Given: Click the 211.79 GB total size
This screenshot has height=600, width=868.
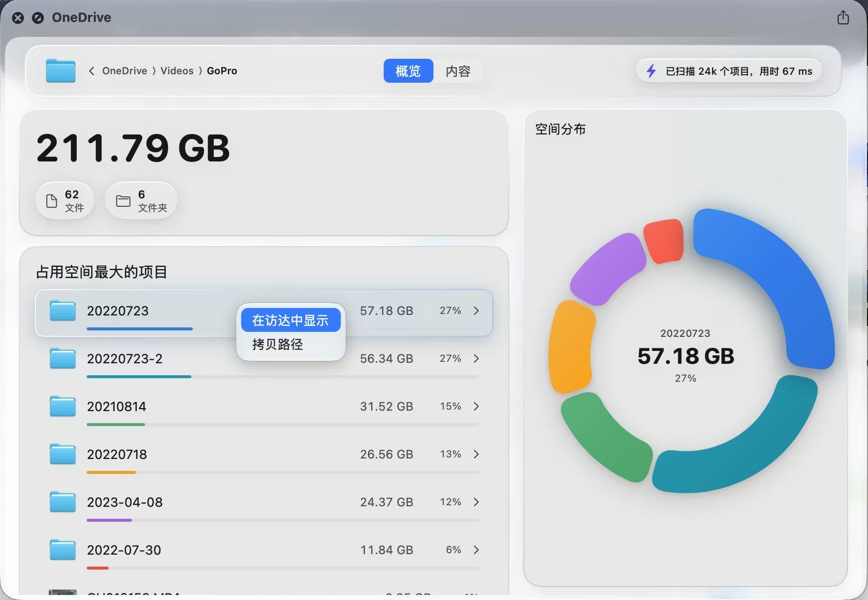Looking at the screenshot, I should (133, 149).
